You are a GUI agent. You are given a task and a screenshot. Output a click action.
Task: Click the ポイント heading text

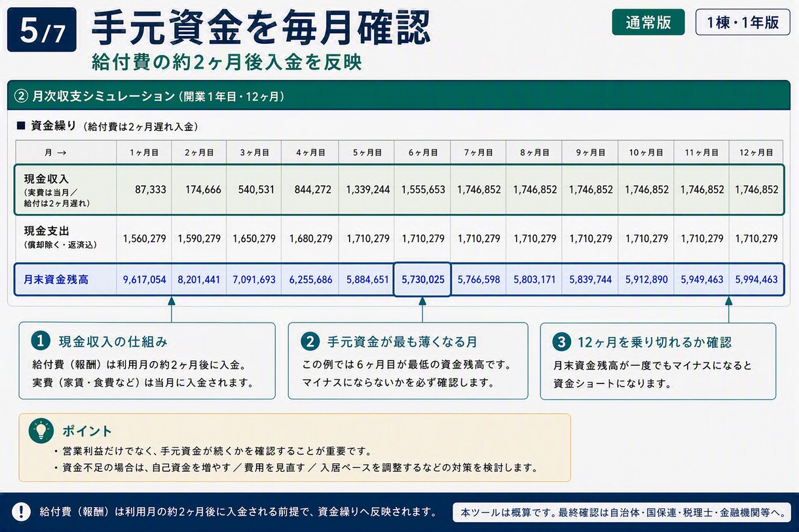click(x=87, y=431)
